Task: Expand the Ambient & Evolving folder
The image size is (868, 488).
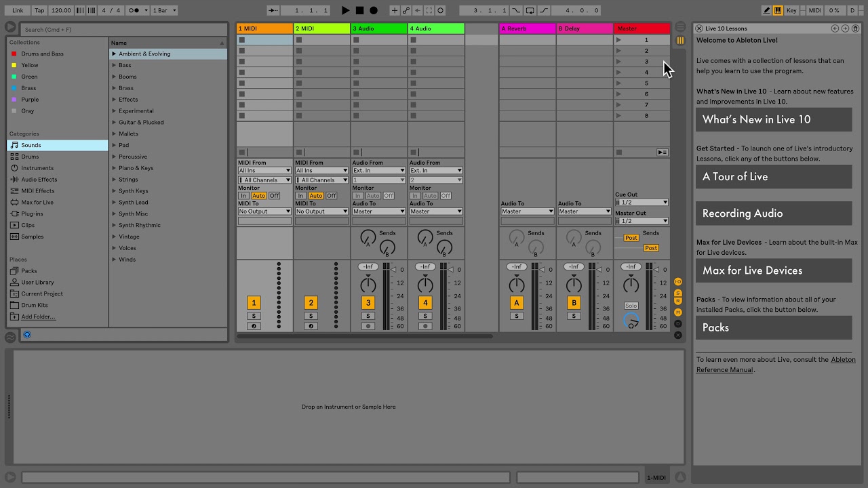Action: [x=114, y=54]
